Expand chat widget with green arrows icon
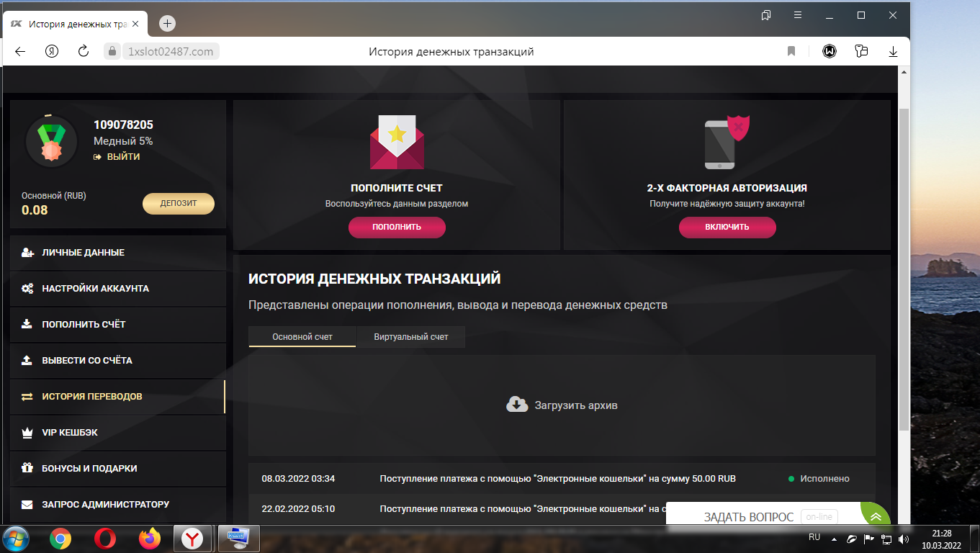980x553 pixels. click(876, 516)
